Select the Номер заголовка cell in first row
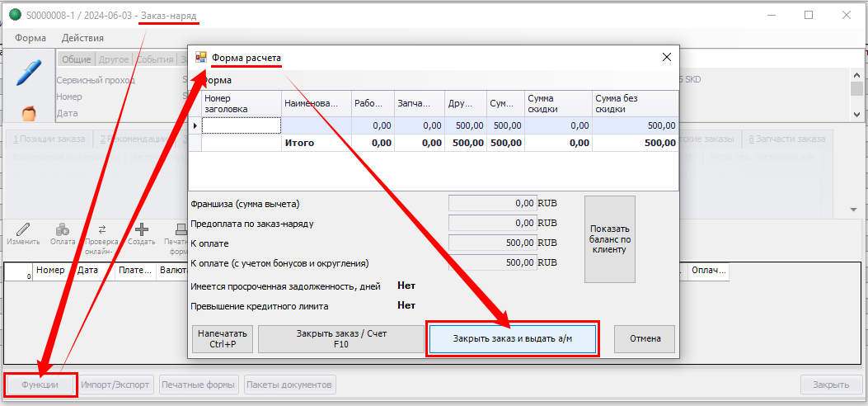This screenshot has height=406, width=868. 241,125
